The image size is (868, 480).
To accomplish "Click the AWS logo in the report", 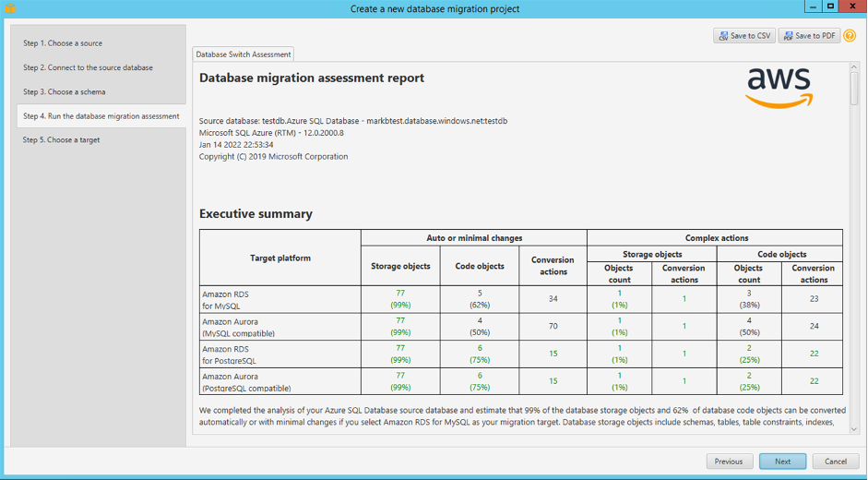I will 779,88.
